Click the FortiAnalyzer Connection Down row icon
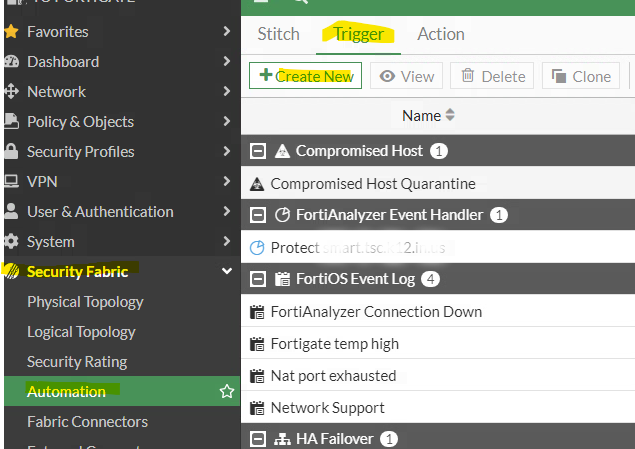Screen dimensions: 635x449 point(257,312)
